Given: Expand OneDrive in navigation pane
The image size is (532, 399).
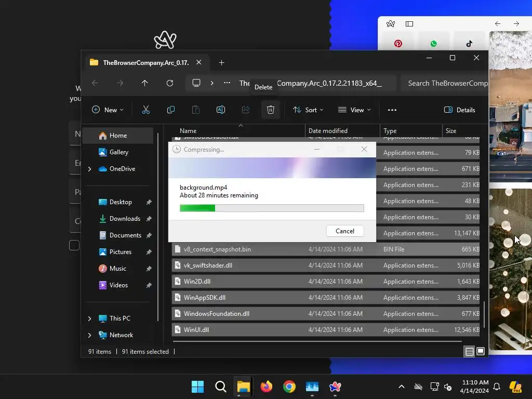Looking at the screenshot, I should (89, 169).
